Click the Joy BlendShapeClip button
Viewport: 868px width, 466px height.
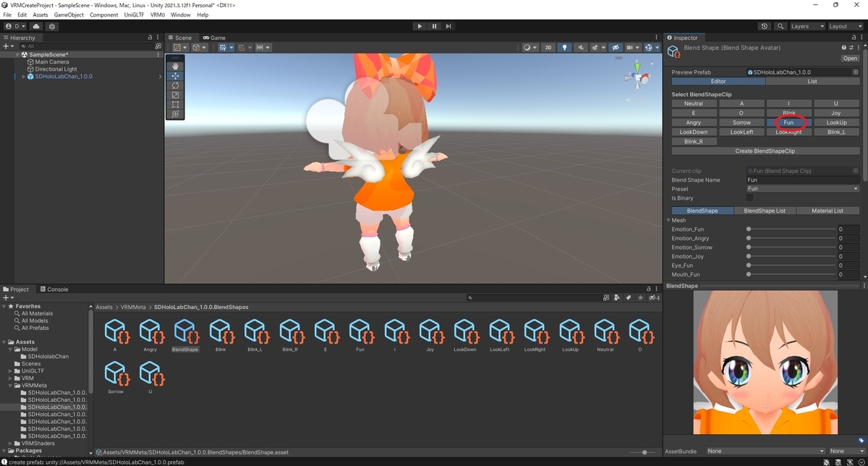click(836, 113)
